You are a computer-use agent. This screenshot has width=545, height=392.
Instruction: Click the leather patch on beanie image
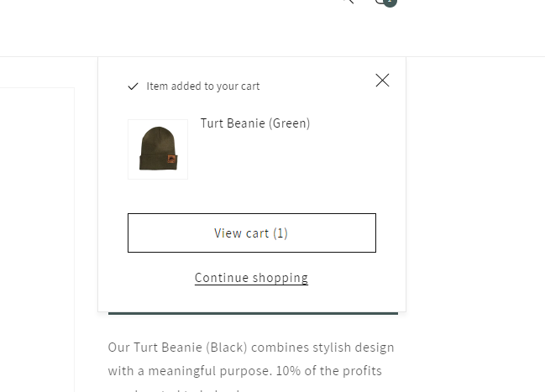pos(171,159)
